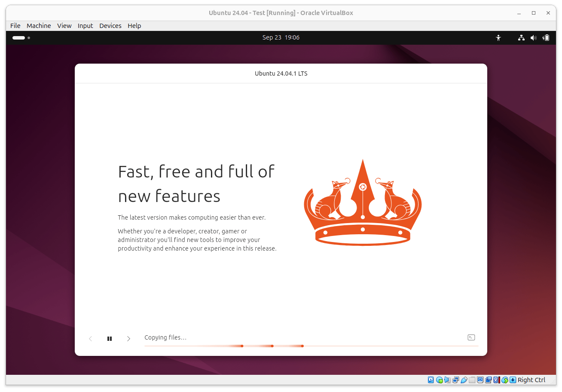Open the File menu

(x=15, y=26)
